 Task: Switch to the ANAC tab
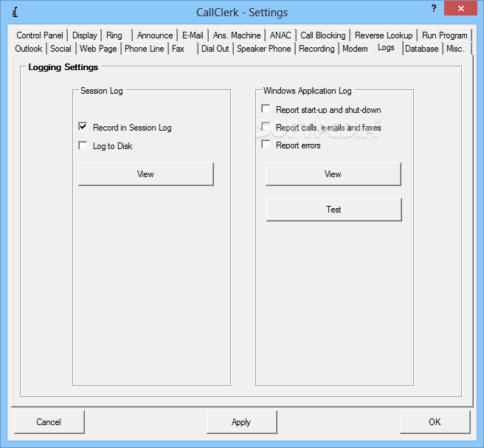280,35
